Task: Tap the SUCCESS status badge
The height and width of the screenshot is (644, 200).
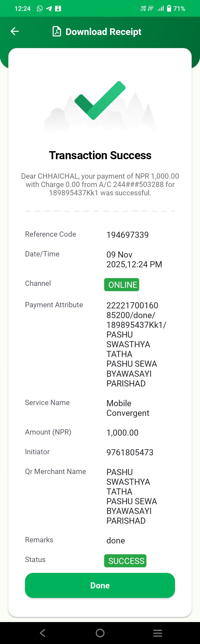Action: [125, 561]
